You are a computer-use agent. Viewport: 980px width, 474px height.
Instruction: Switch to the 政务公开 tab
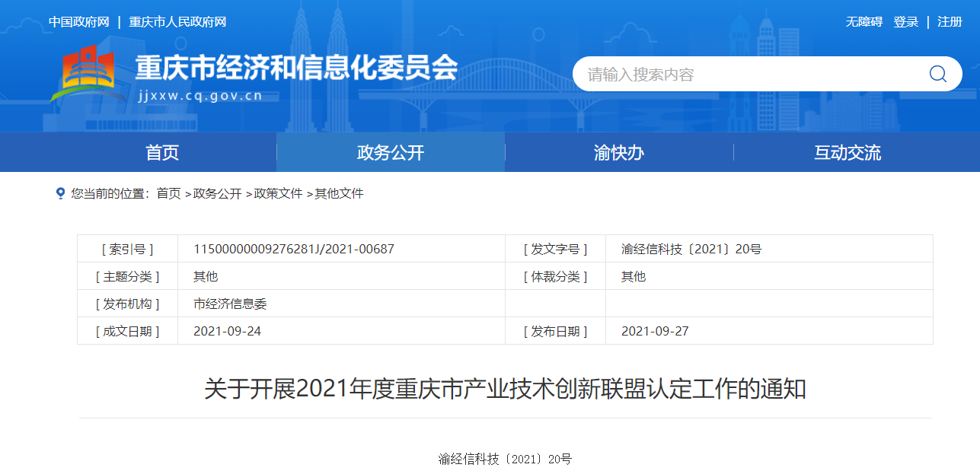click(x=391, y=152)
